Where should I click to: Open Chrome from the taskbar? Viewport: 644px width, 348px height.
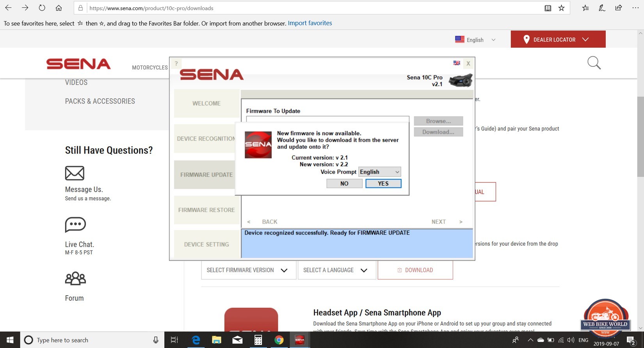(x=279, y=340)
